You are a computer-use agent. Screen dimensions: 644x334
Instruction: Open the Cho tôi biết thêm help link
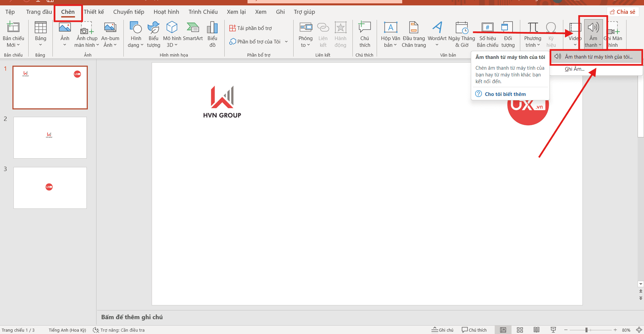click(505, 94)
